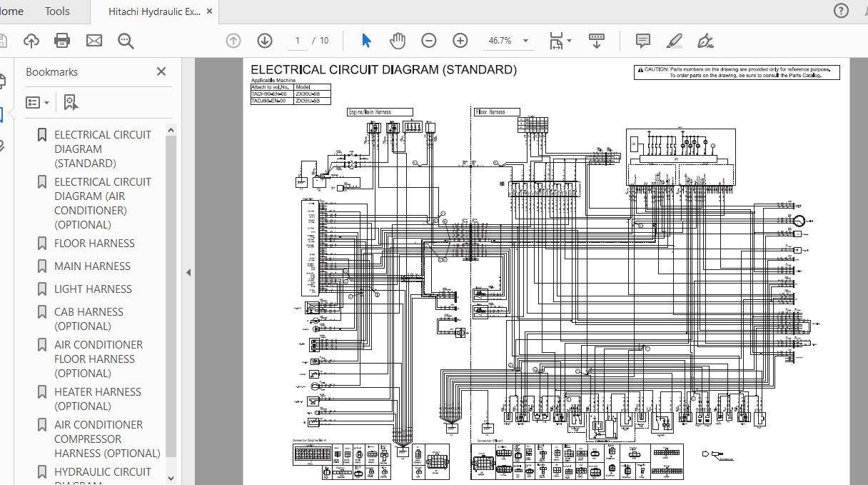
Task: Select the Highlight text pen tool
Action: coord(675,41)
